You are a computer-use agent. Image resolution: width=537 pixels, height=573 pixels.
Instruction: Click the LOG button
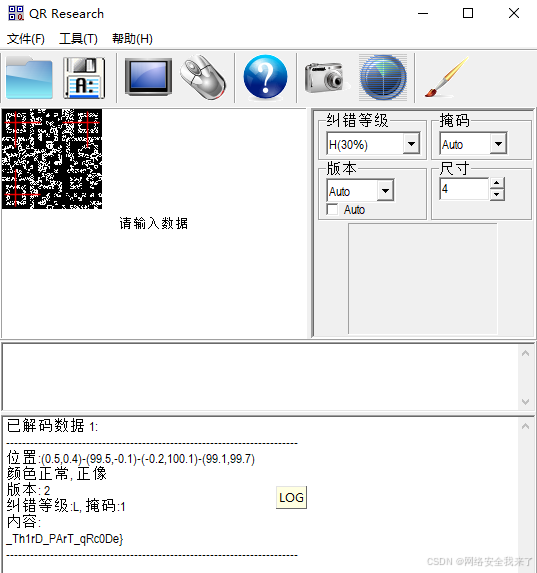pos(291,497)
